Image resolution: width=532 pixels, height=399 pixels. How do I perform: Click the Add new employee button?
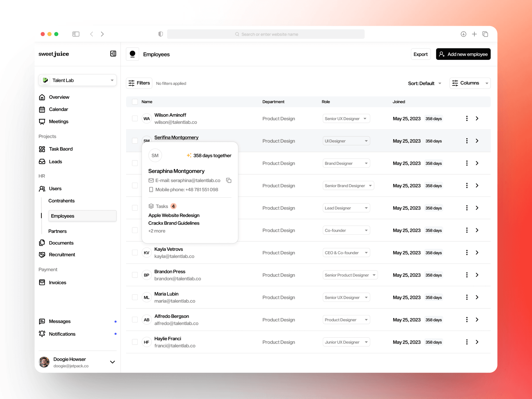(463, 54)
